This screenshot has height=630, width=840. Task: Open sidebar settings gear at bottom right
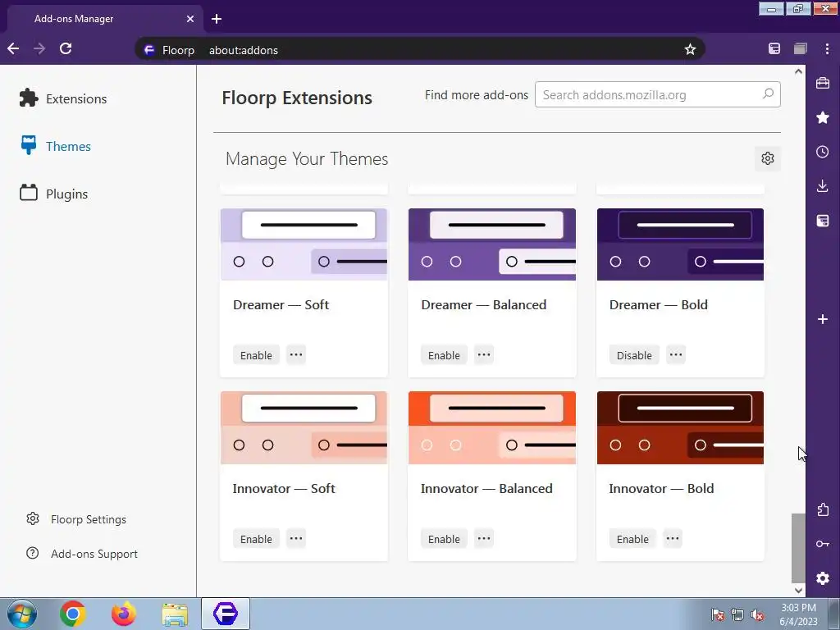pyautogui.click(x=823, y=578)
